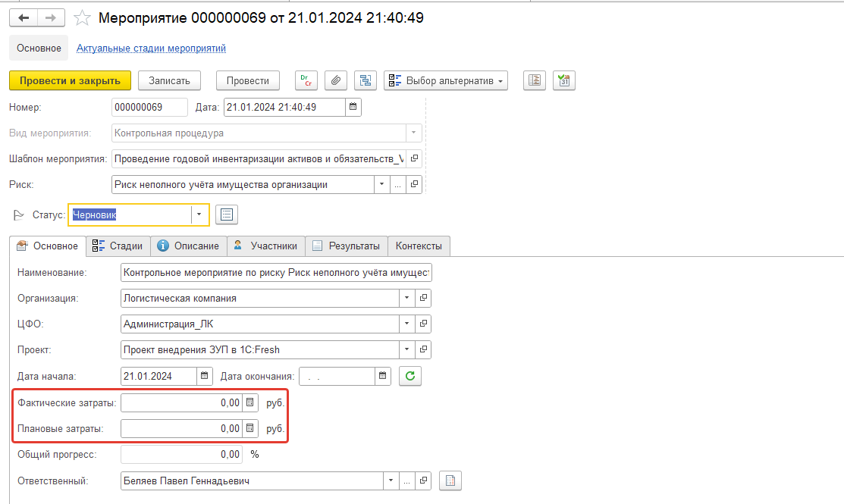Click the Записать button
Screen dimensions: 844x504
coord(170,80)
